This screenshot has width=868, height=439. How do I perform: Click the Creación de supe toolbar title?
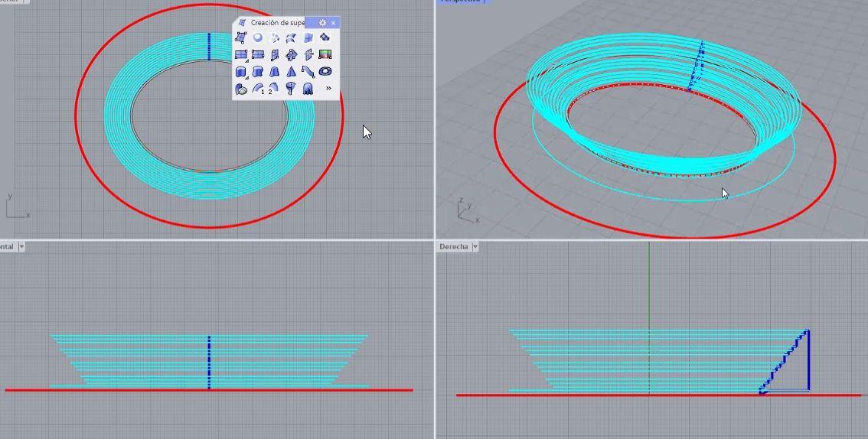click(x=277, y=23)
